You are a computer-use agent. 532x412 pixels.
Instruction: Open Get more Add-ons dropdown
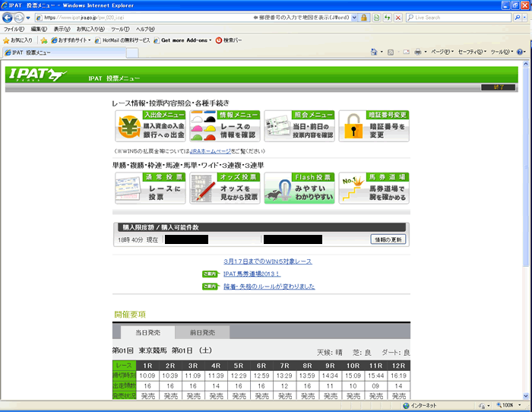tap(182, 40)
